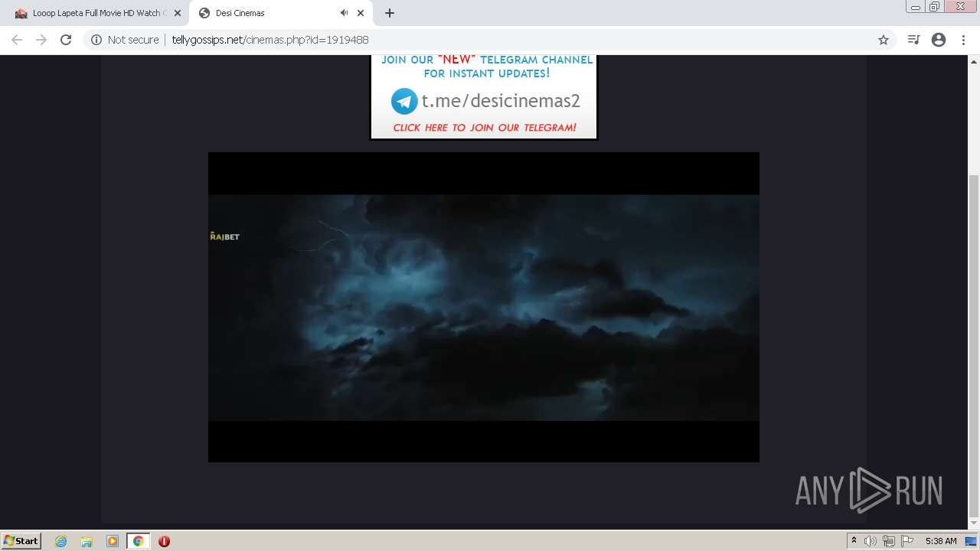Go back to the previous page
Screen dimensions: 980x551
(17, 40)
